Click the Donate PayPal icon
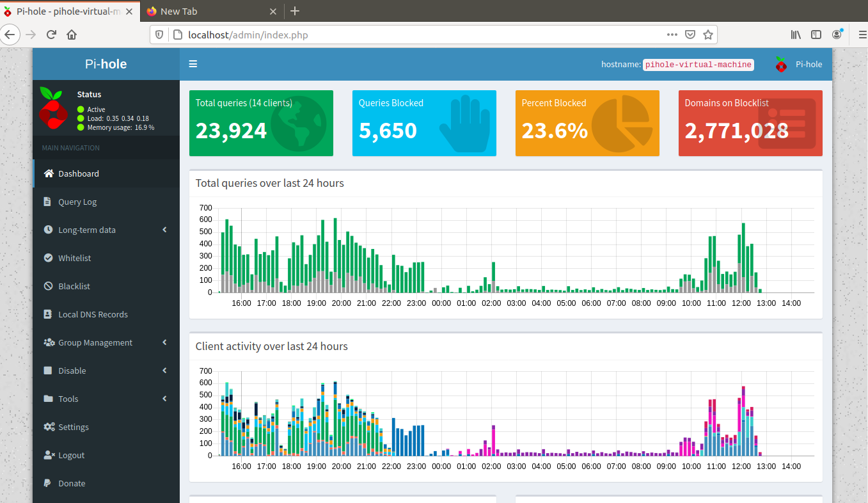Viewport: 868px width, 503px height. (x=47, y=483)
